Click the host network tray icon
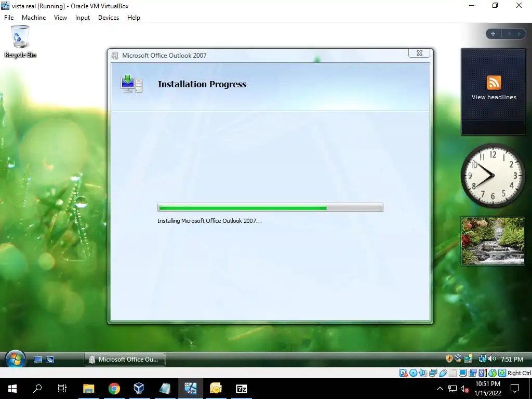This screenshot has height=399, width=532. point(453,389)
